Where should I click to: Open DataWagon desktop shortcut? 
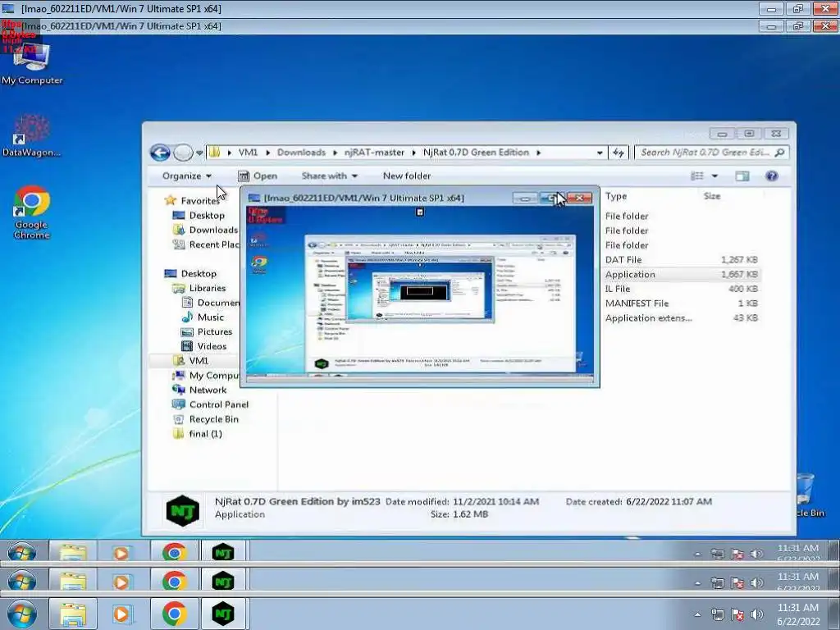pyautogui.click(x=32, y=135)
